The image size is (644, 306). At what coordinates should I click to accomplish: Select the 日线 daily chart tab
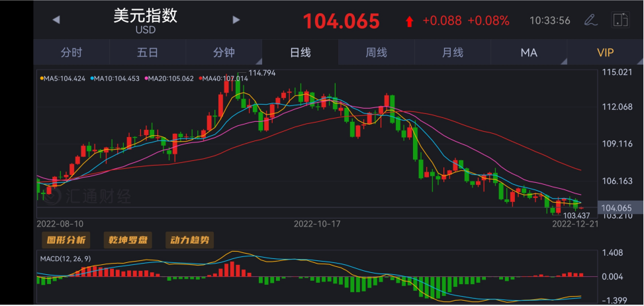click(300, 53)
